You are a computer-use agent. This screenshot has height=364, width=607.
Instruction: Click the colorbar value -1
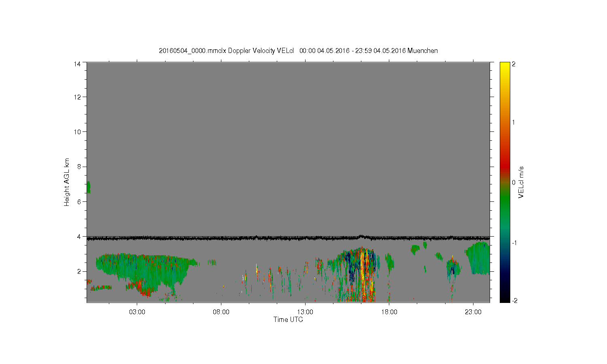(514, 243)
